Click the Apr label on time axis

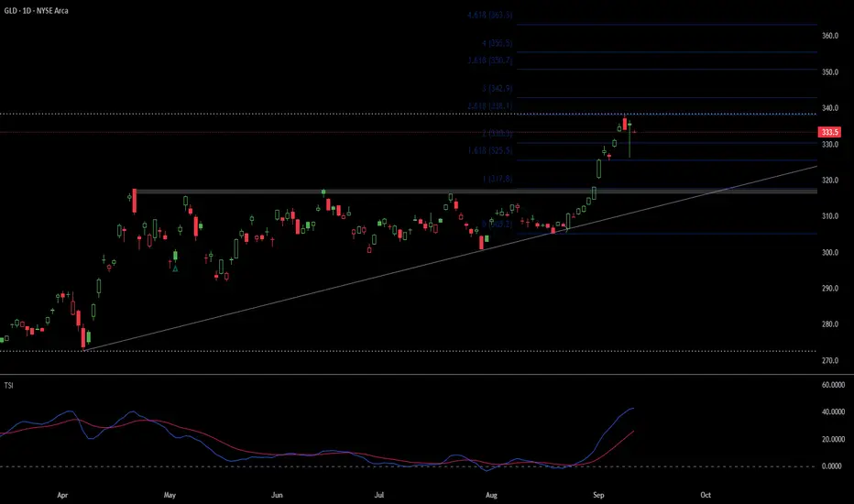[62, 495]
